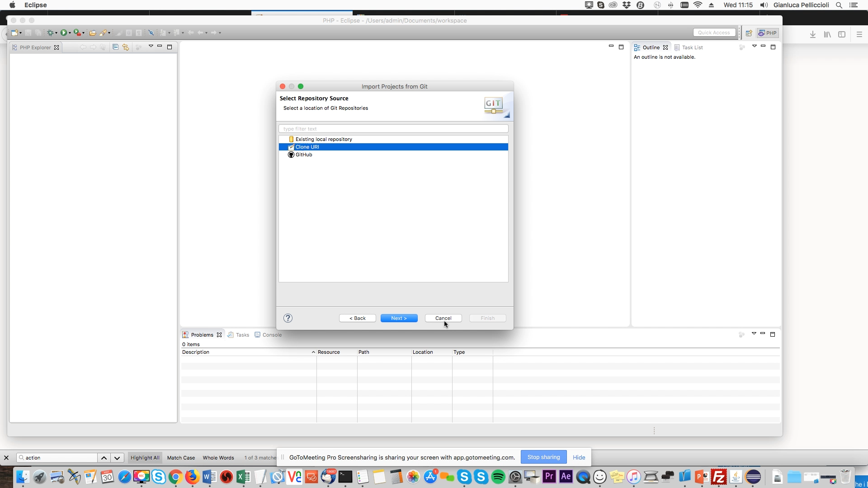This screenshot has height=488, width=868.
Task: Click the Open Perspective icon
Action: 749,33
